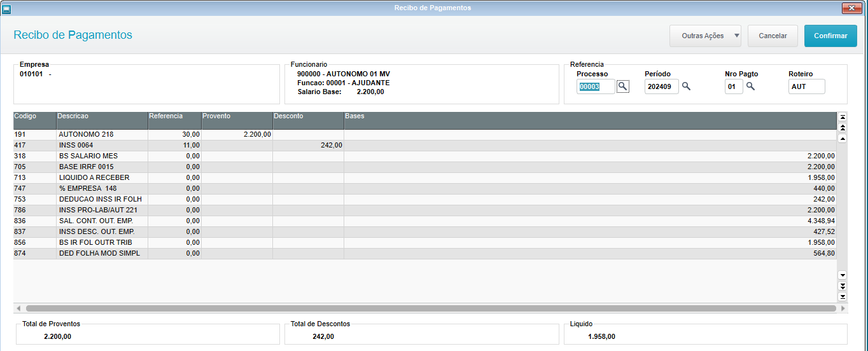868x351 pixels.
Task: Select the INSS DESC. OUT. EMP. row
Action: pyautogui.click(x=425, y=232)
